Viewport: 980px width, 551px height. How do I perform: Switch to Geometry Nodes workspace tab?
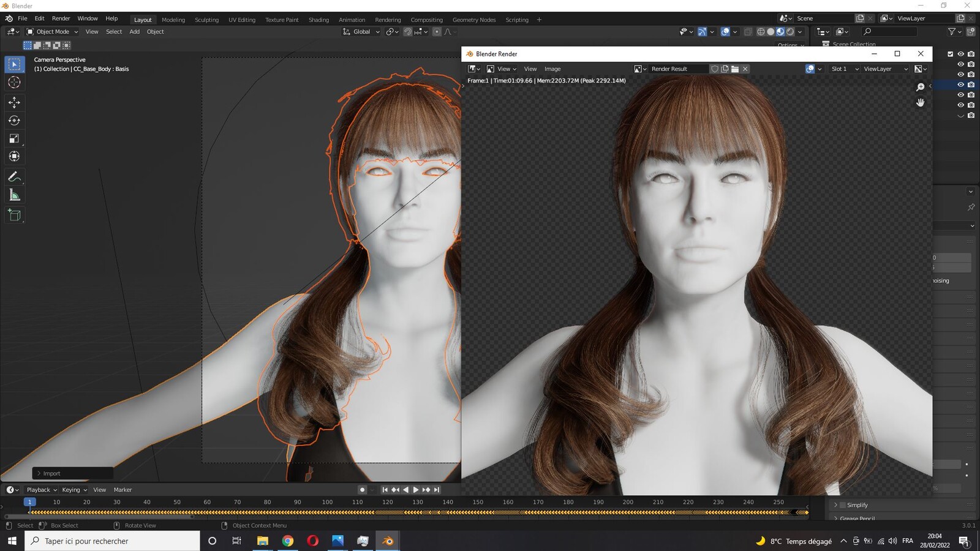pyautogui.click(x=474, y=20)
